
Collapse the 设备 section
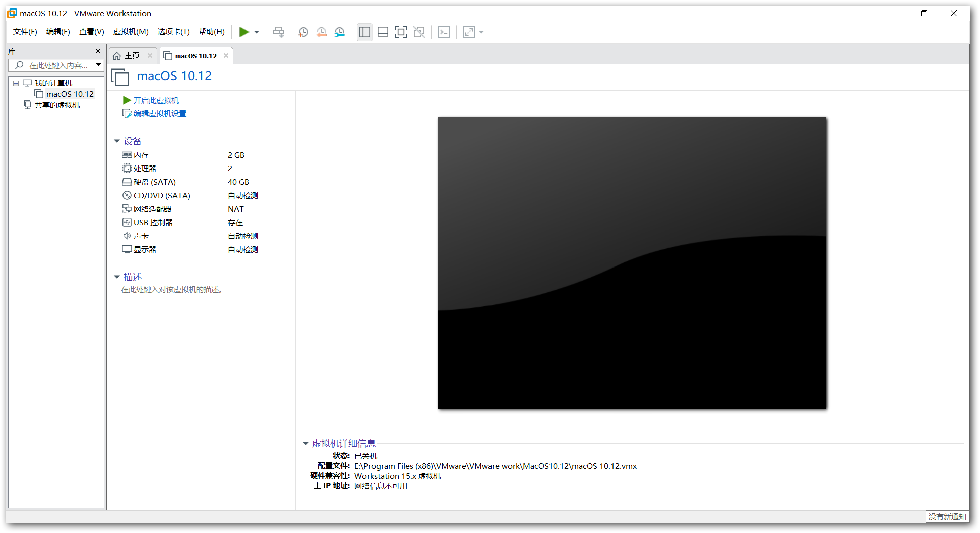pos(116,141)
